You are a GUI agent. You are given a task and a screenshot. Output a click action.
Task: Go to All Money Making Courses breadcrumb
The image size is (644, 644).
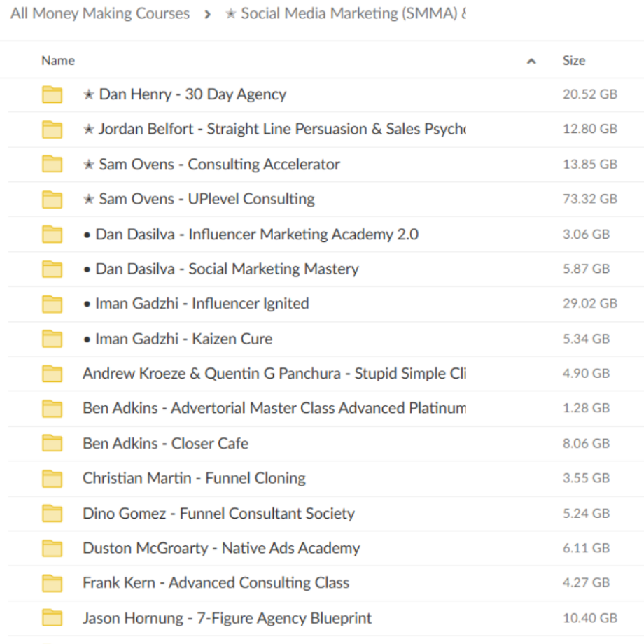tap(100, 13)
